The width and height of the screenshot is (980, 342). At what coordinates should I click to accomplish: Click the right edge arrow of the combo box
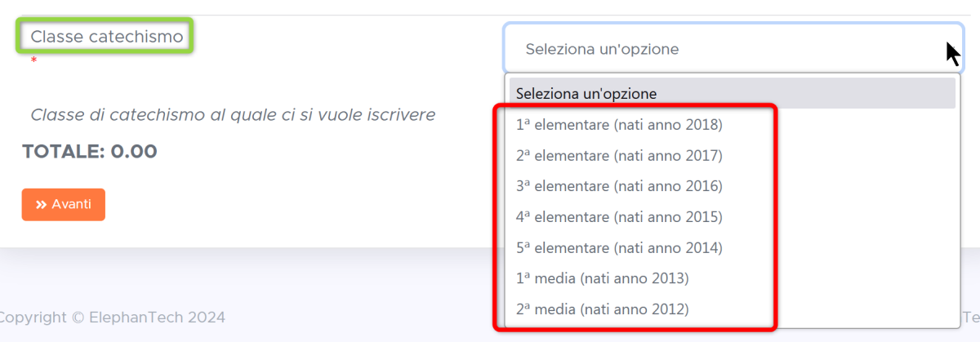point(951,51)
